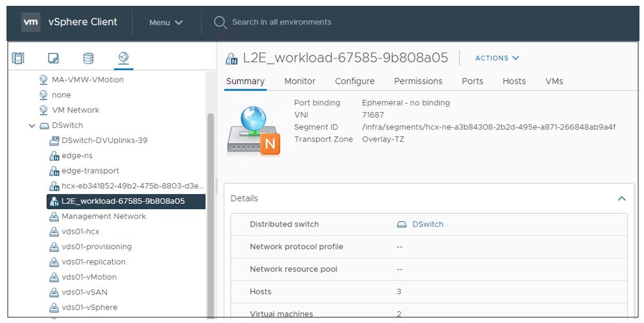Select vds01-replication in the tree

(x=93, y=262)
